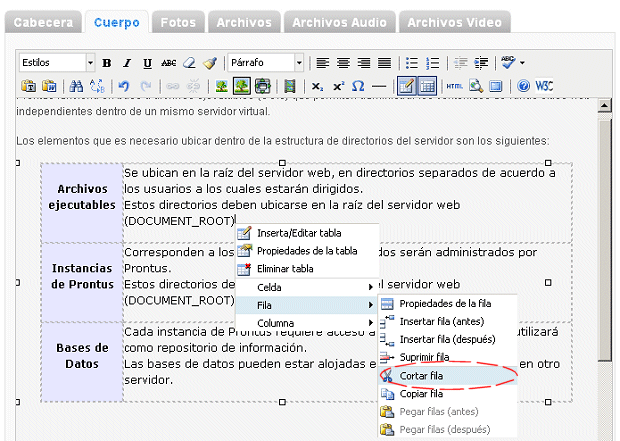
Task: Open the Archivos Audio tab
Action: (x=339, y=22)
